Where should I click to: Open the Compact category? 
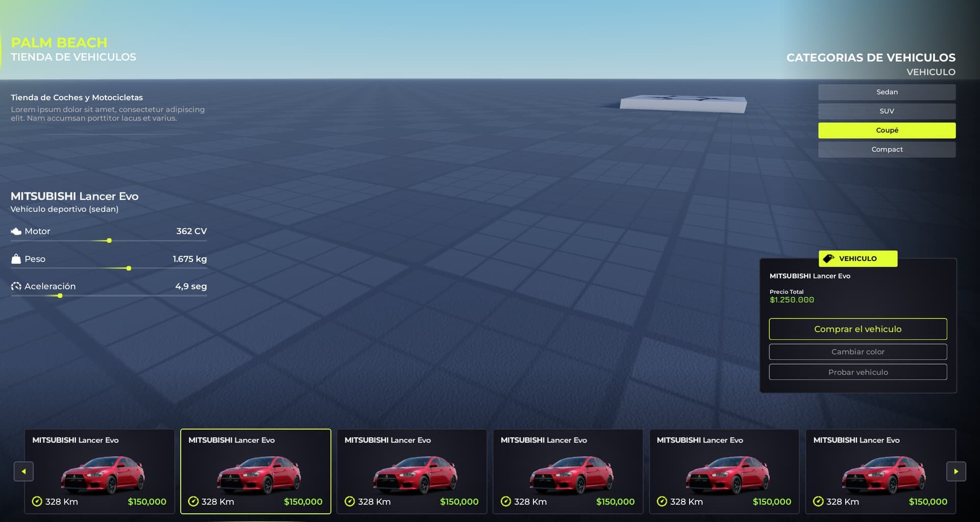coord(887,150)
